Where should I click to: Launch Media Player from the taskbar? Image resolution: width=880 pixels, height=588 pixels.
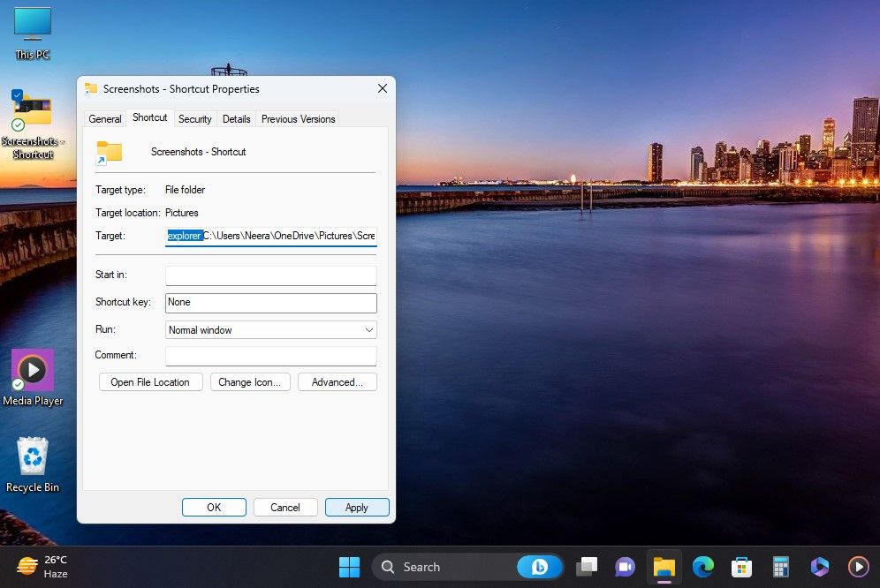858,566
